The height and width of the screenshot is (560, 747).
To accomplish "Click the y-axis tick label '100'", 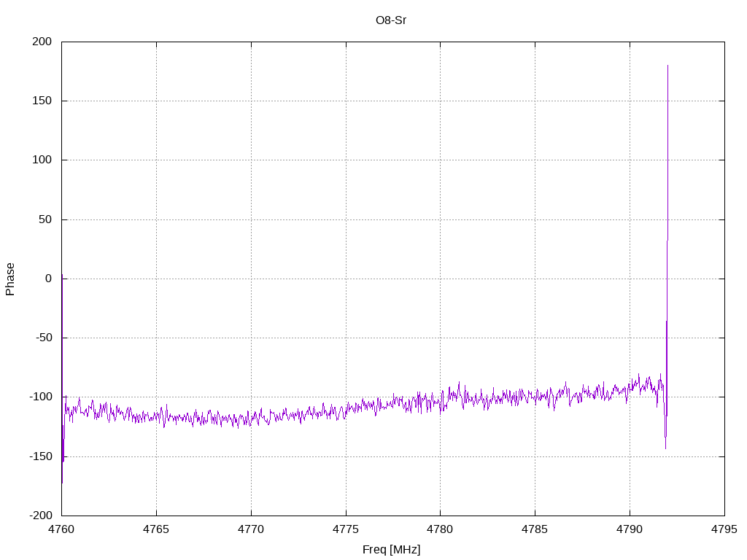I will coord(42,160).
